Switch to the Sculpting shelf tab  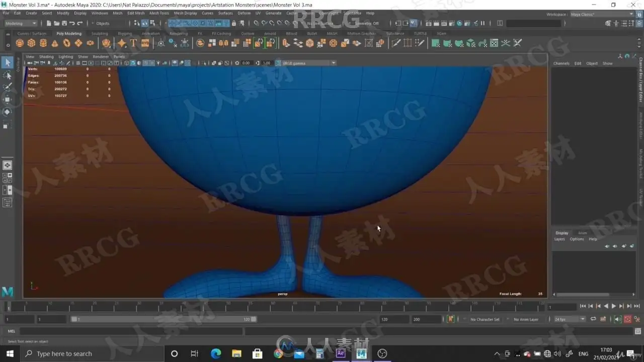click(100, 34)
